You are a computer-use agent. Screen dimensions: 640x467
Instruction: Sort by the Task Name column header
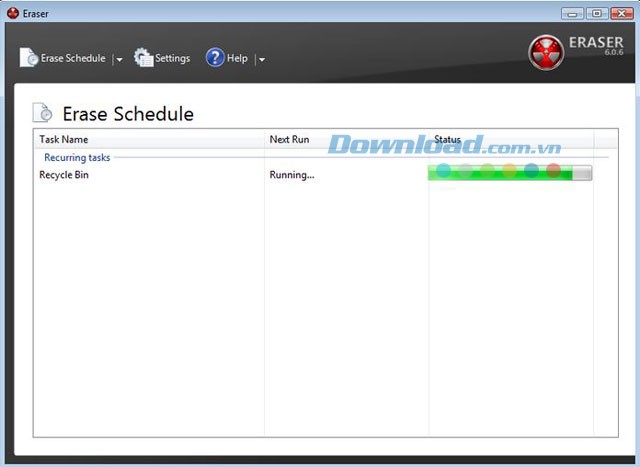pos(64,139)
